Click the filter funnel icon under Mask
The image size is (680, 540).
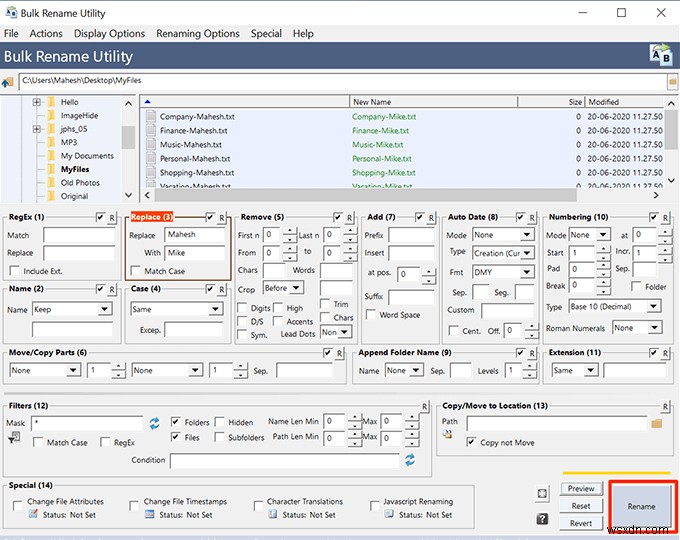(x=14, y=438)
